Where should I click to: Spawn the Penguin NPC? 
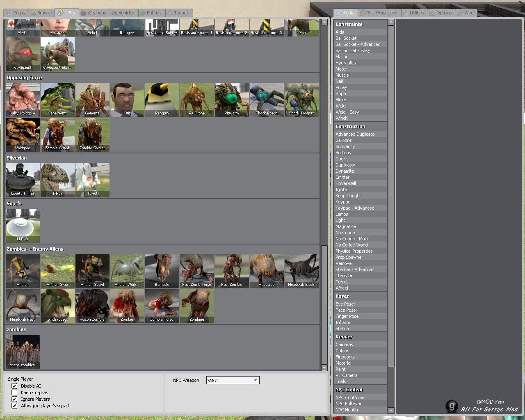click(x=162, y=100)
